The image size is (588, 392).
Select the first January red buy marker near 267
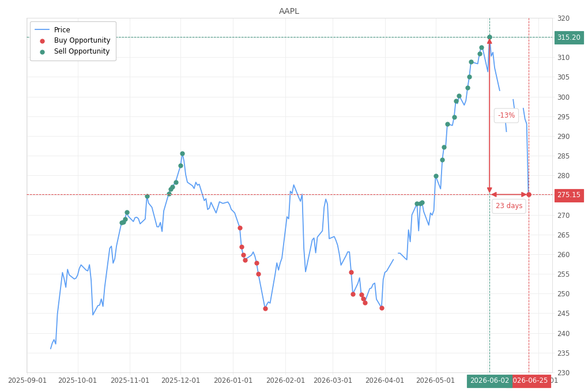(240, 228)
